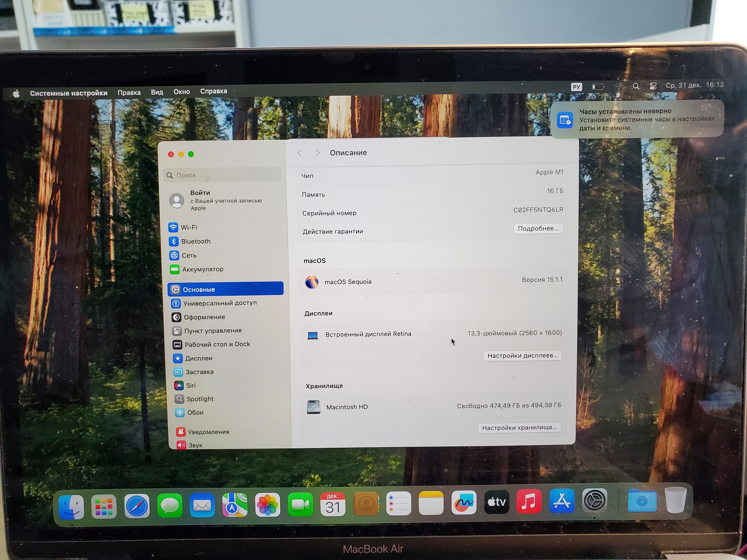Open Аккумулятор settings

pyautogui.click(x=197, y=269)
